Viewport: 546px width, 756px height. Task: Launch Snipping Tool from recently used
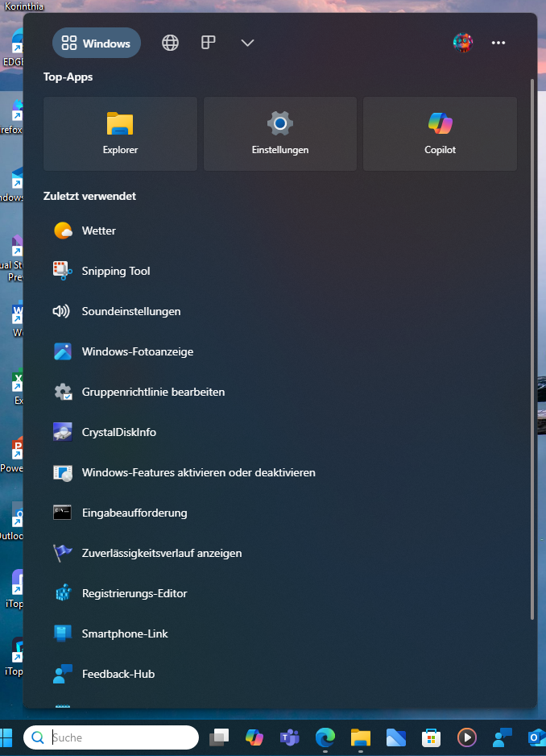(x=115, y=272)
